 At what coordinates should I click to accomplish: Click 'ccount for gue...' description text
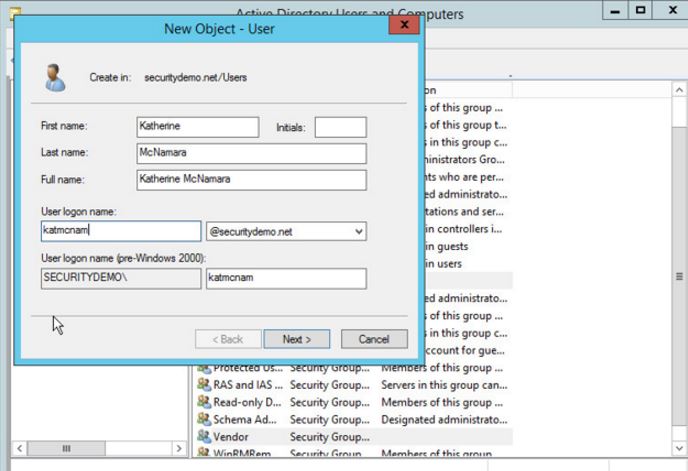[x=464, y=351]
